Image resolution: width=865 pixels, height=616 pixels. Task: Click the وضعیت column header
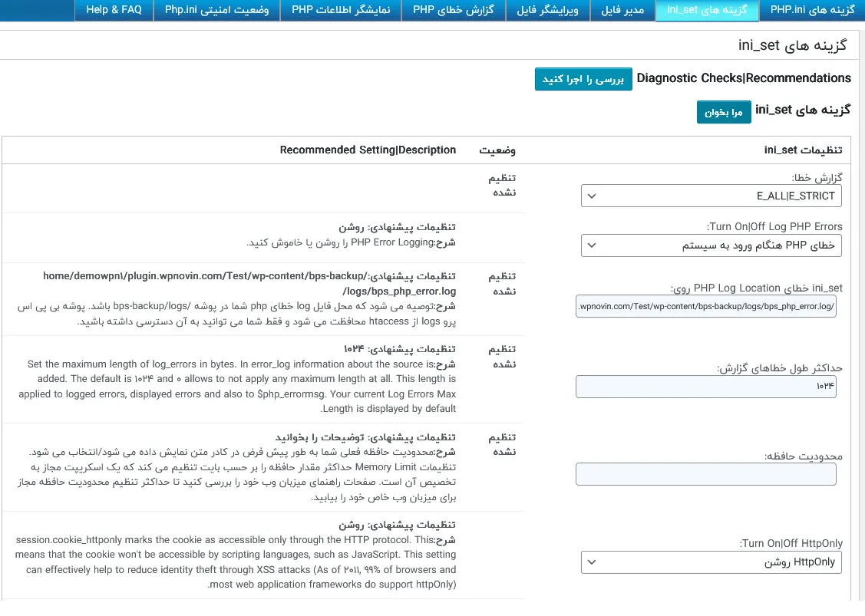pyautogui.click(x=497, y=150)
